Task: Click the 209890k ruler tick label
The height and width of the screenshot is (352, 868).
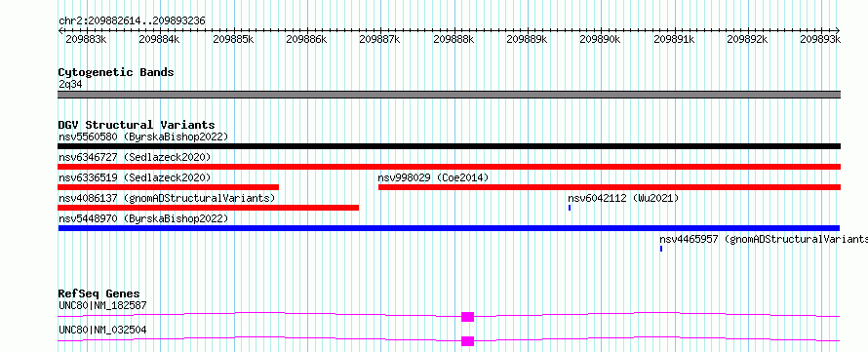Action: (600, 39)
